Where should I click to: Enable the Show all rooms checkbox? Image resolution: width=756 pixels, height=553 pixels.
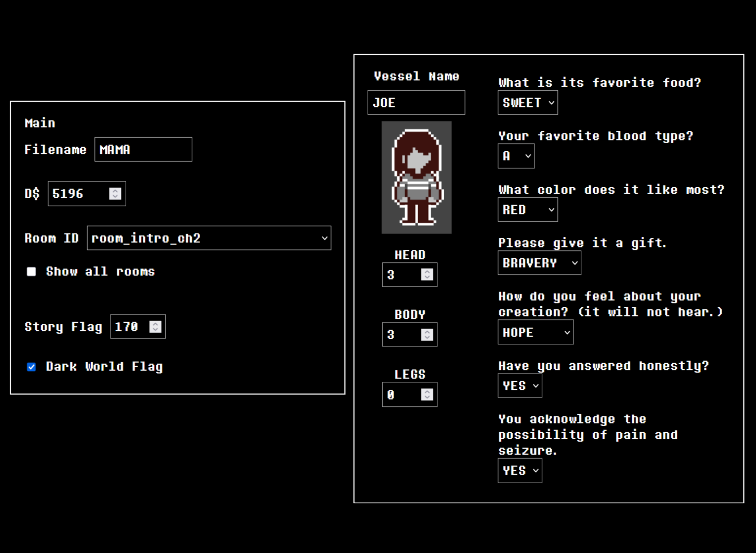click(31, 271)
